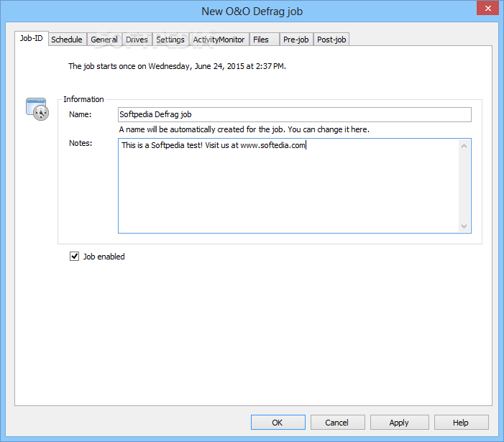
Task: Click the job start time summary text
Action: click(x=177, y=66)
